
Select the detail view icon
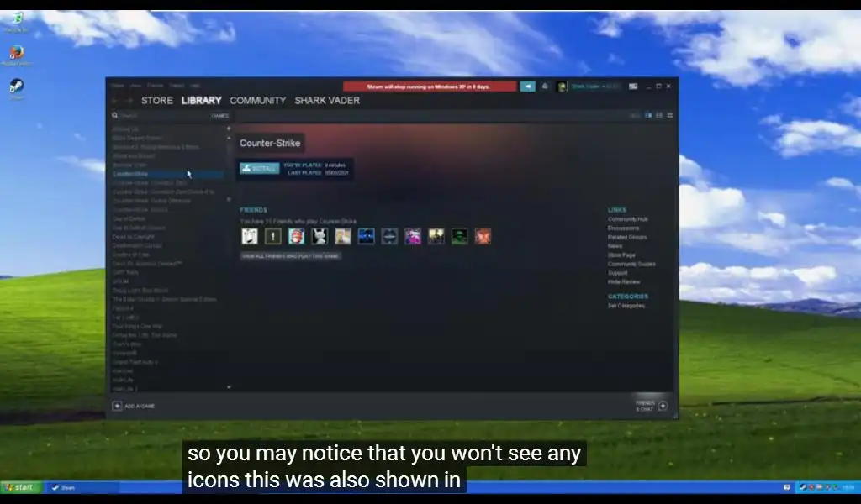648,116
